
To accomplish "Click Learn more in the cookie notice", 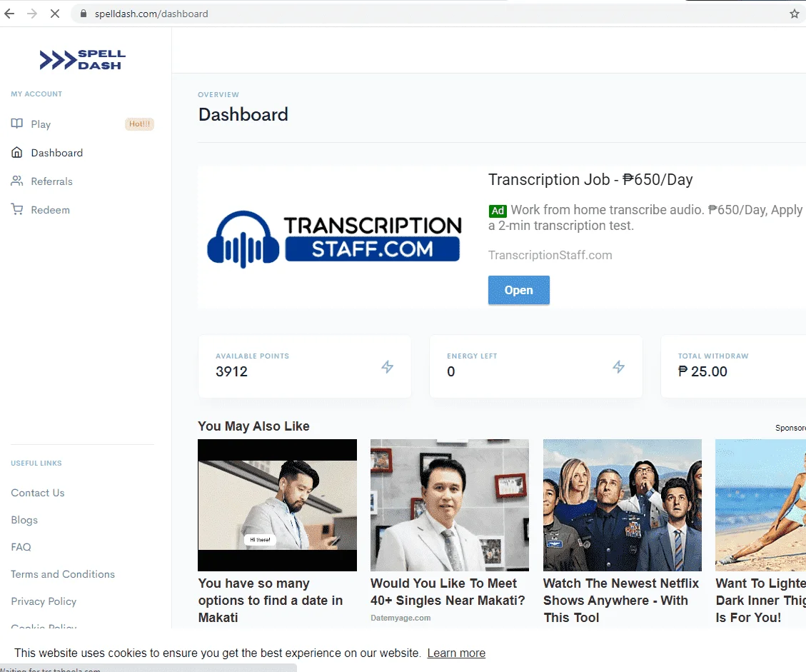I will [x=456, y=653].
